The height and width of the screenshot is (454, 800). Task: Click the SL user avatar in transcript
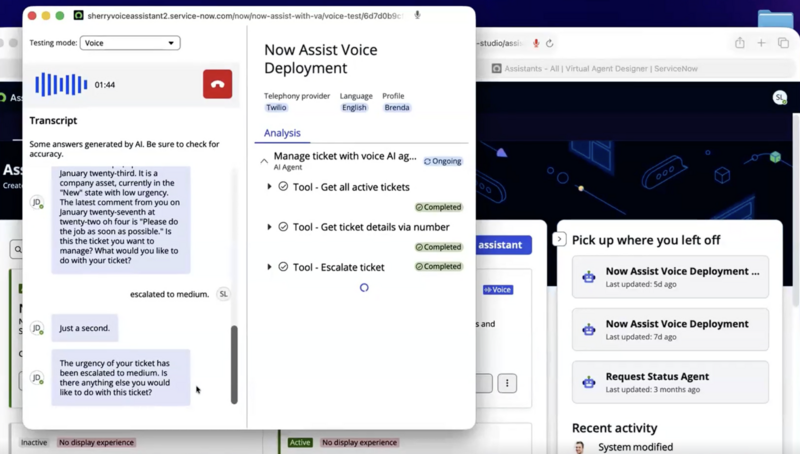pos(223,294)
